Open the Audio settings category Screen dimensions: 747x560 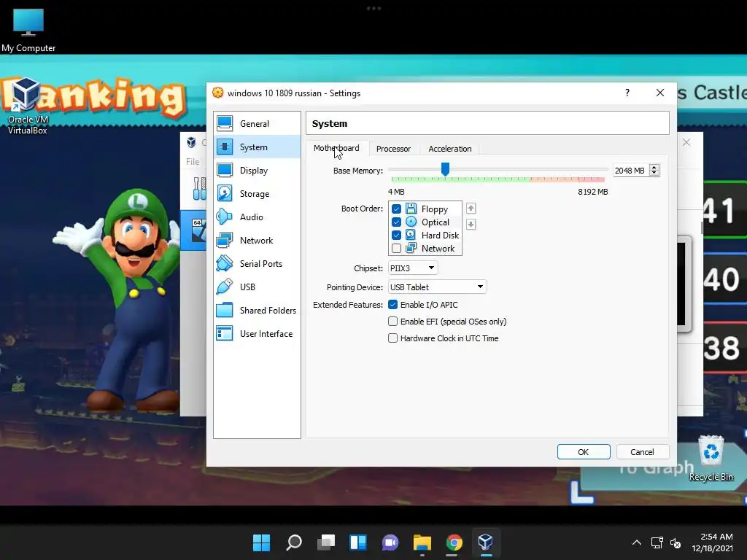tap(257, 217)
